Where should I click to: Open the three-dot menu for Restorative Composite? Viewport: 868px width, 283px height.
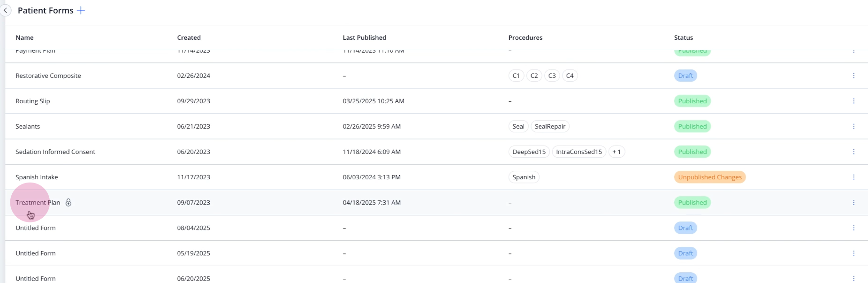853,76
